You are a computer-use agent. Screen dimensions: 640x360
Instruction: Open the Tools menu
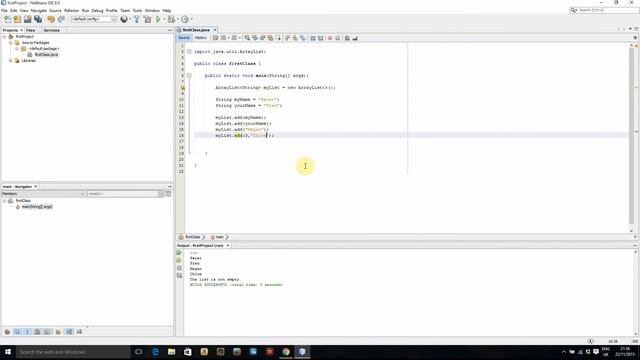tap(138, 11)
